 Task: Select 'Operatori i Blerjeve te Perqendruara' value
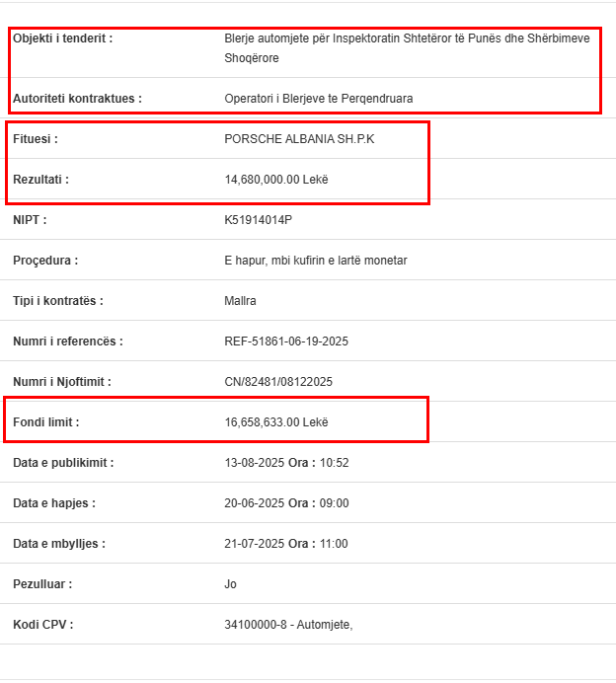318,99
